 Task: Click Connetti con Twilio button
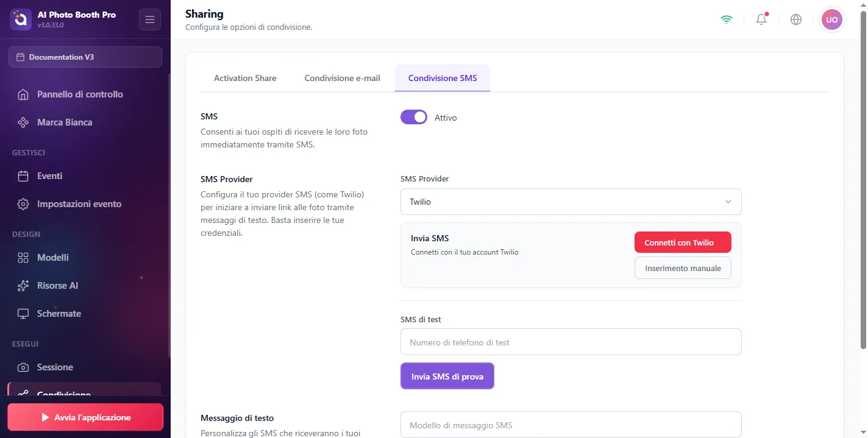pos(683,242)
